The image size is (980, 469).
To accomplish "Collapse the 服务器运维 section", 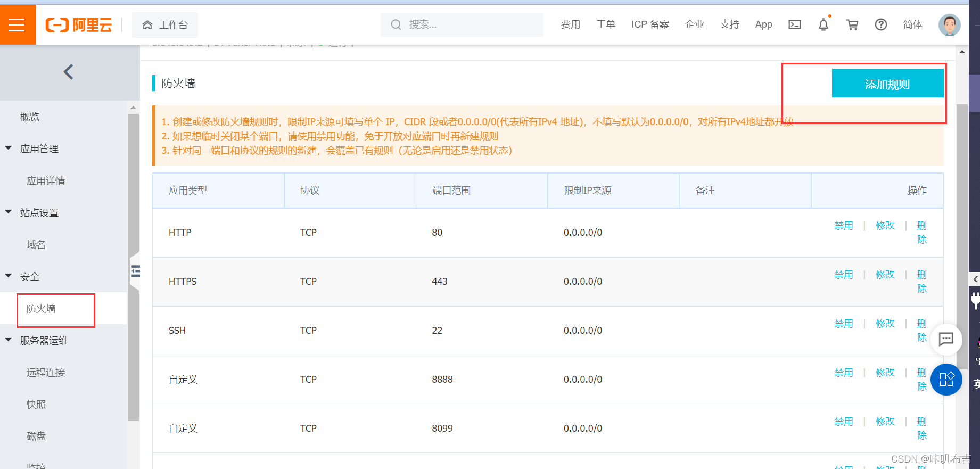I will [x=9, y=340].
